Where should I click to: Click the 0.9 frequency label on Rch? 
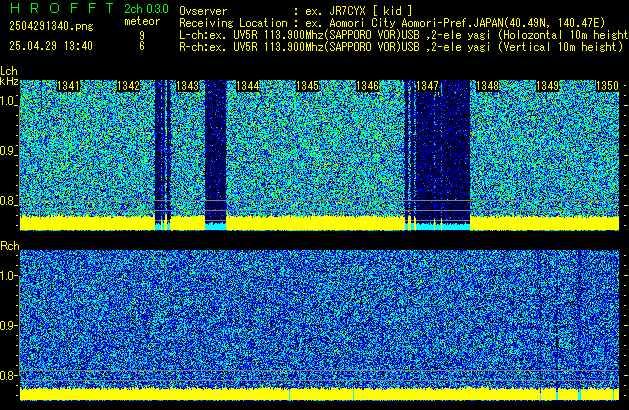coord(8,325)
